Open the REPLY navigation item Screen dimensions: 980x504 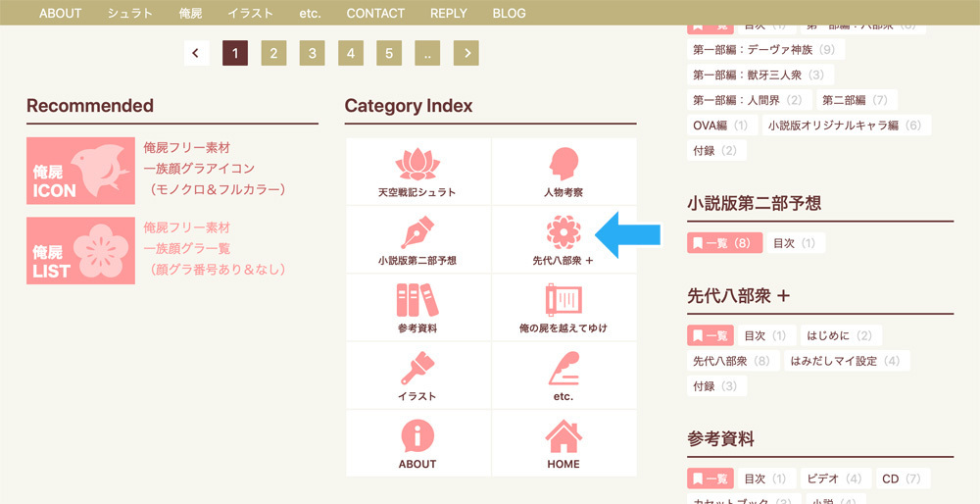[x=449, y=13]
